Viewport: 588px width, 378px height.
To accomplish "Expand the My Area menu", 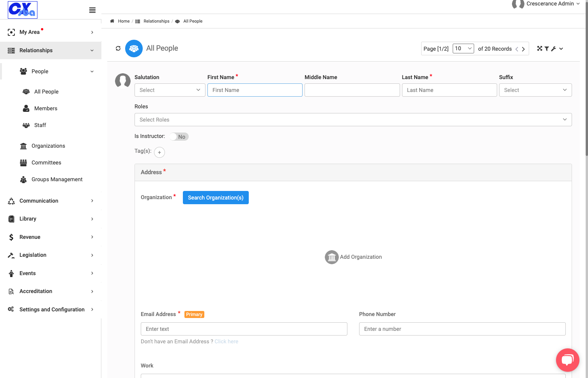I will [x=51, y=32].
